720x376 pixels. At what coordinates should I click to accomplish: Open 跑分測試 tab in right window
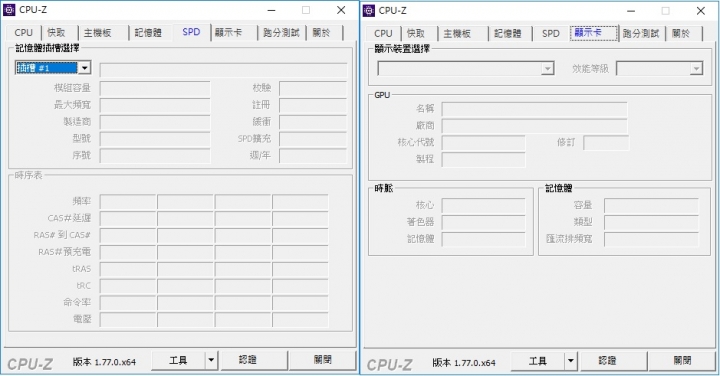pos(641,34)
